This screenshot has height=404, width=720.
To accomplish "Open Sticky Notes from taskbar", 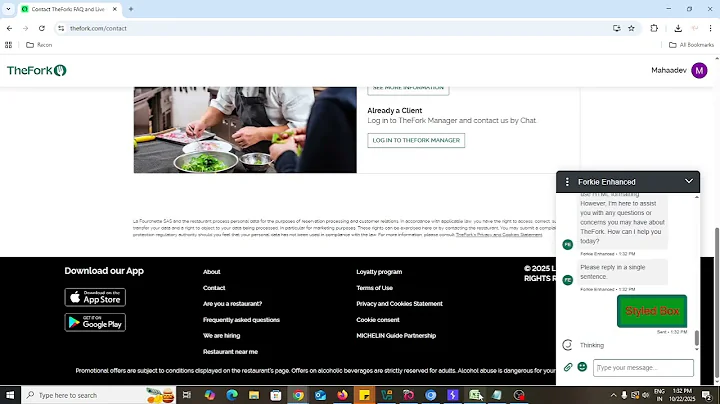I will point(365,395).
